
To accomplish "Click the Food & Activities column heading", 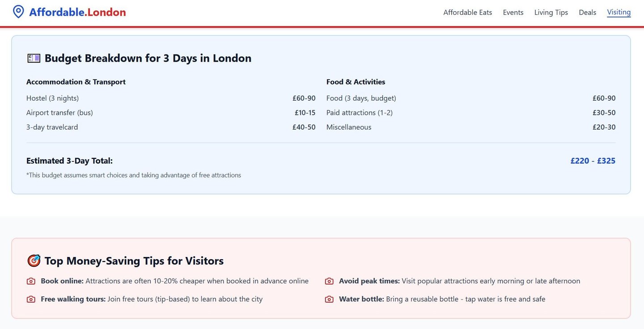I will point(356,82).
